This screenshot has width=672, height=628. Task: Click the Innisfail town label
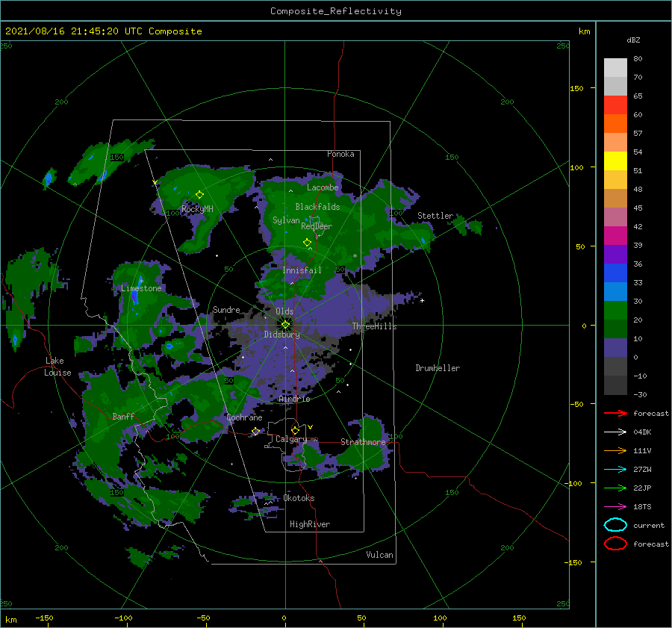tap(302, 270)
